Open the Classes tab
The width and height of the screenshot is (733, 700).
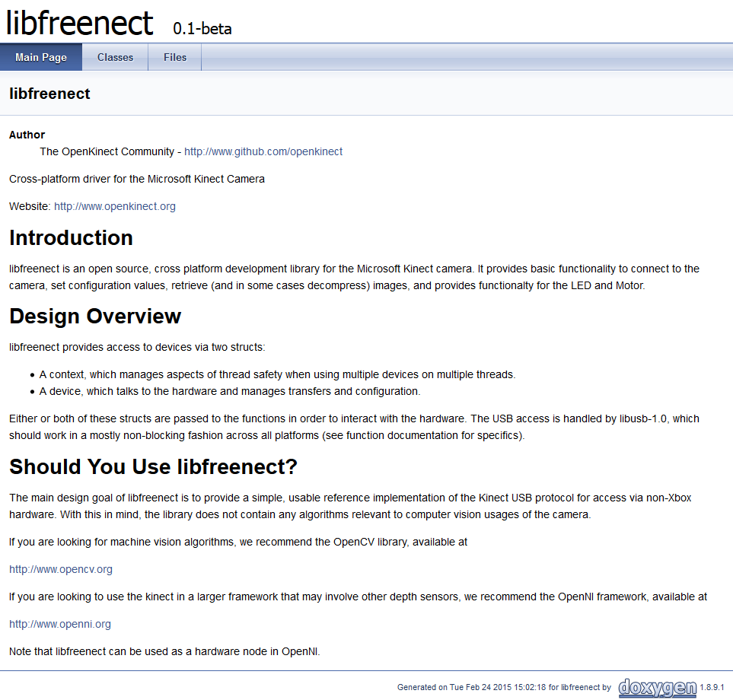115,57
